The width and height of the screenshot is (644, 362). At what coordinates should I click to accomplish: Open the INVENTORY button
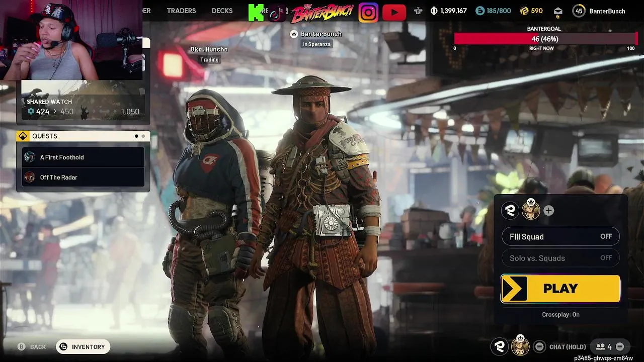point(83,347)
